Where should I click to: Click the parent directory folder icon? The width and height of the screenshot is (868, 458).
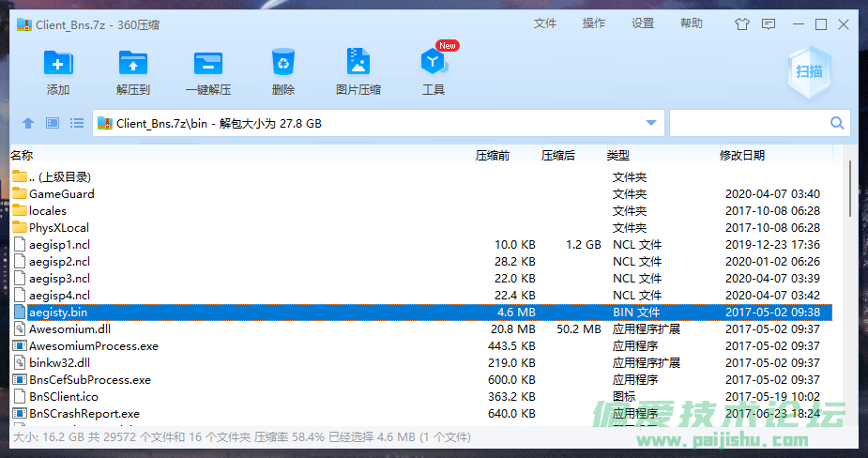click(20, 176)
